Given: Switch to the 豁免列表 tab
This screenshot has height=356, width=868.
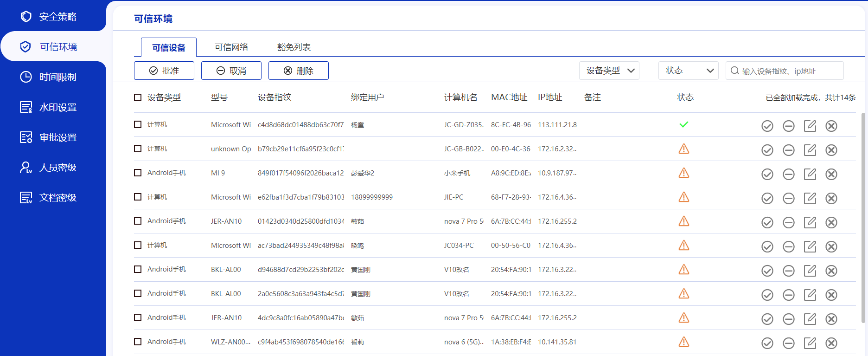Looking at the screenshot, I should point(294,47).
